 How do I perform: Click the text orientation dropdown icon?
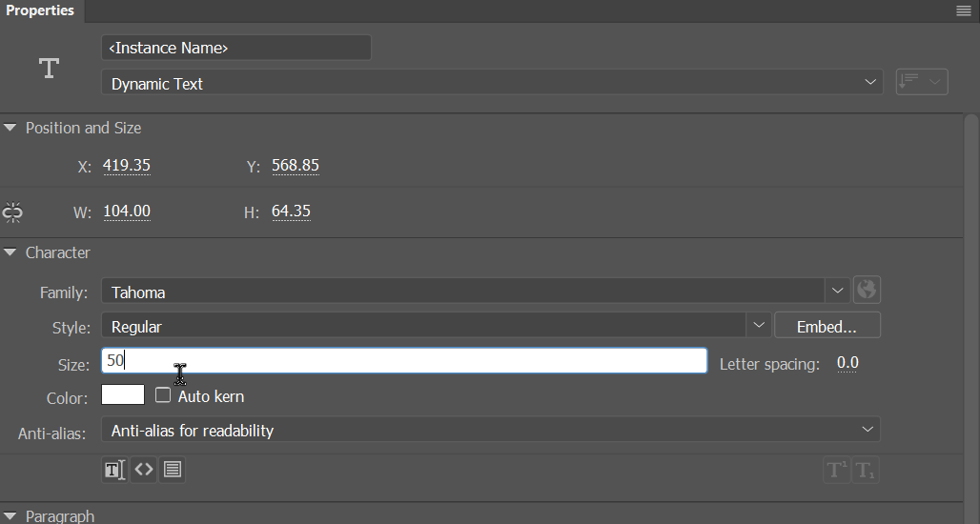pos(922,82)
